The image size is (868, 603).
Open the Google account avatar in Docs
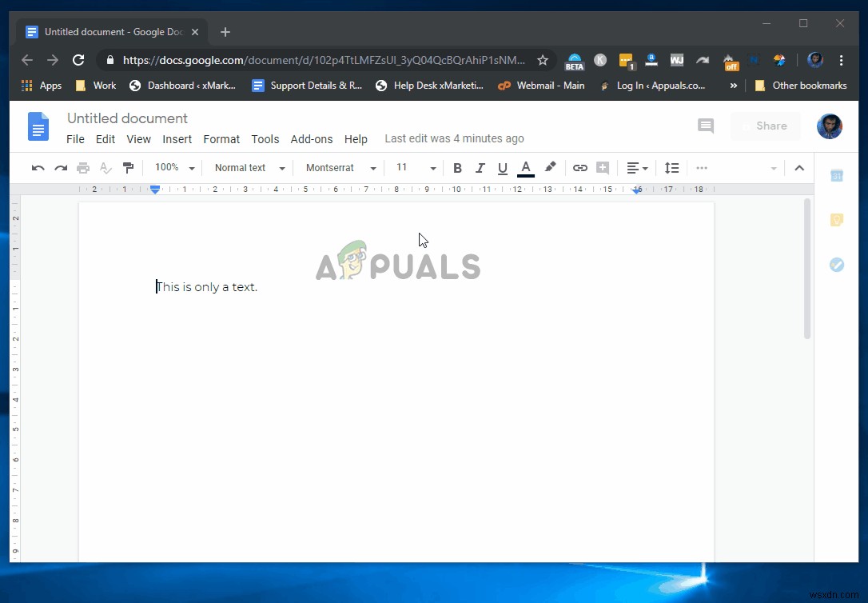click(x=830, y=126)
